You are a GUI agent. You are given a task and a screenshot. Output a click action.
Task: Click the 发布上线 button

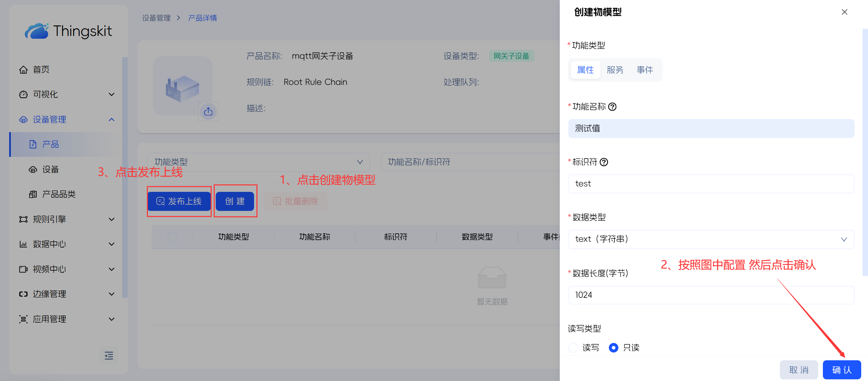(179, 201)
